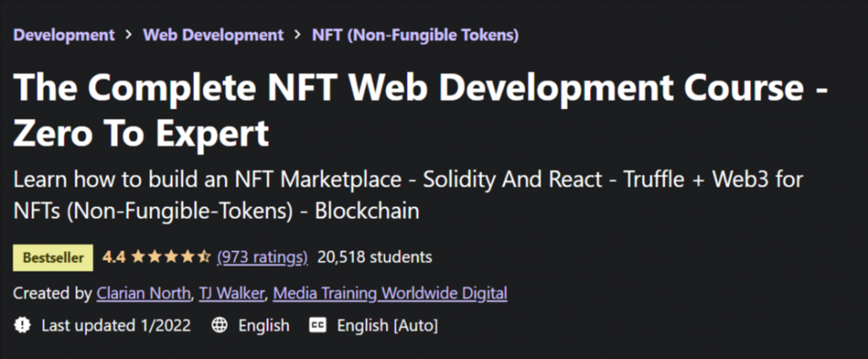Click the course subtitle description text

pyautogui.click(x=408, y=195)
